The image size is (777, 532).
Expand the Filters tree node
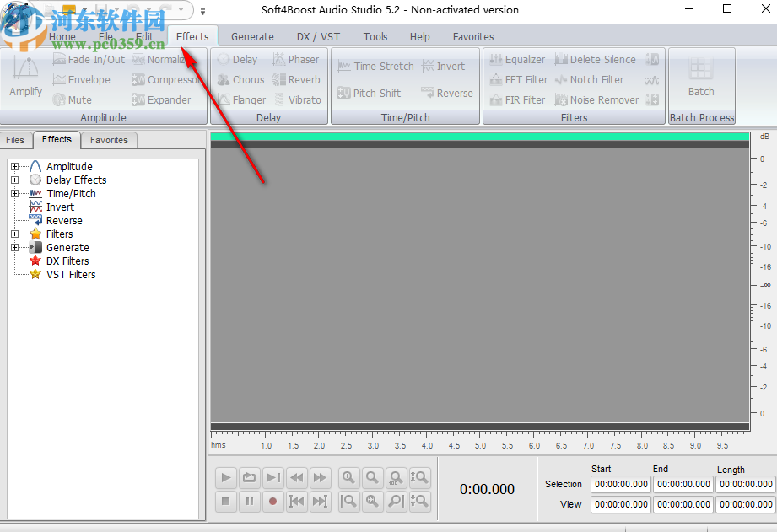[x=15, y=234]
